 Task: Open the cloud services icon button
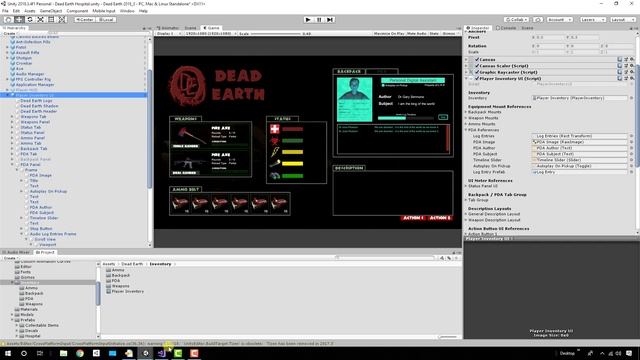click(x=538, y=20)
